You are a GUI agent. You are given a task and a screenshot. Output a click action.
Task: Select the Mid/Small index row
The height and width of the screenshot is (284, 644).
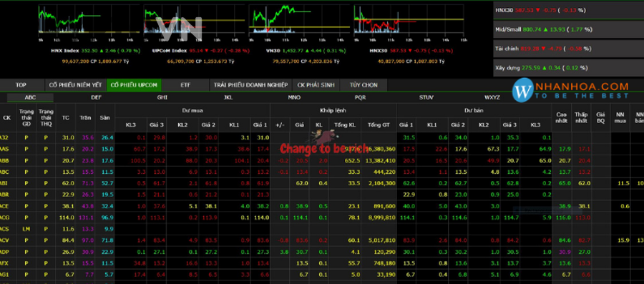[568, 29]
